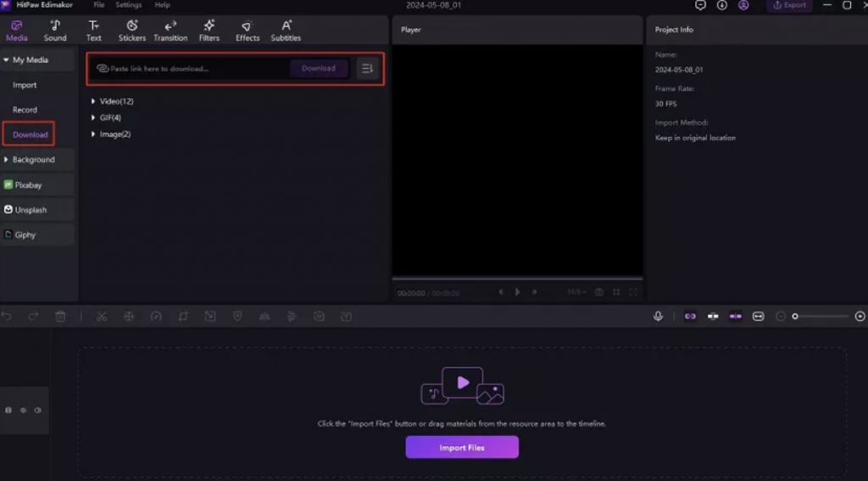Toggle the track mute speaker icon
This screenshot has width=868, height=481.
point(38,410)
